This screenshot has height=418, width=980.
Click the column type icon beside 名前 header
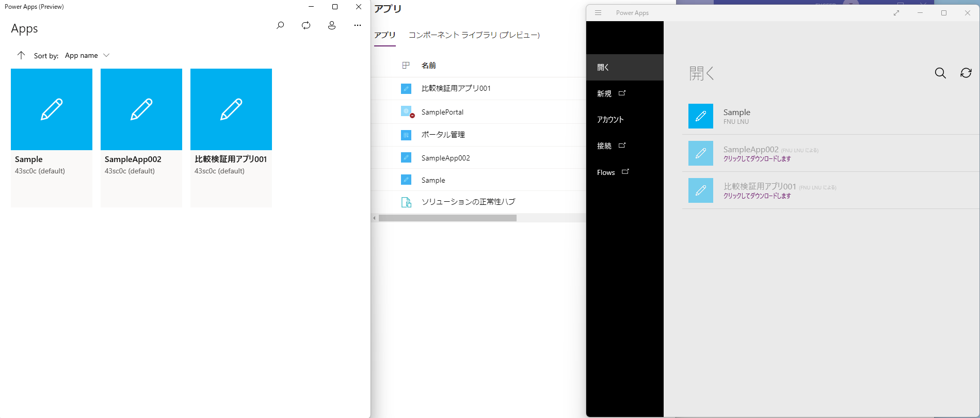406,66
